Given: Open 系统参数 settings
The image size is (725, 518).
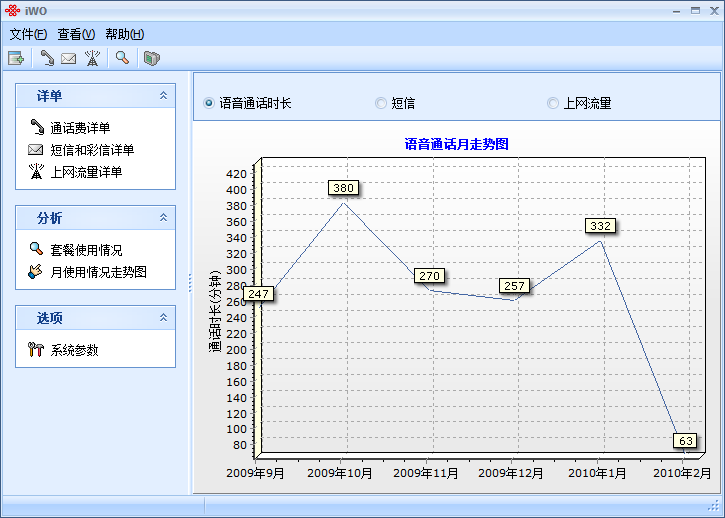Looking at the screenshot, I should (x=74, y=350).
